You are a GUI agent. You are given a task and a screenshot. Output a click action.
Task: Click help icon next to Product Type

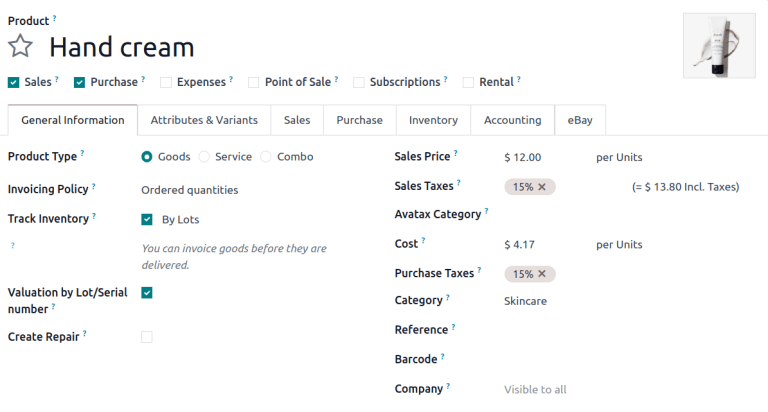[82, 154]
